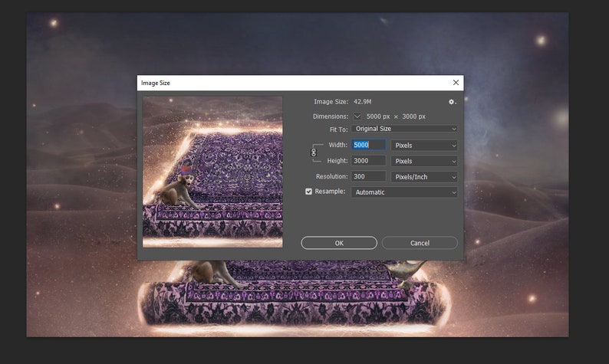Toggle the constrain proportions chain link icon
609x364 pixels.
coord(314,152)
